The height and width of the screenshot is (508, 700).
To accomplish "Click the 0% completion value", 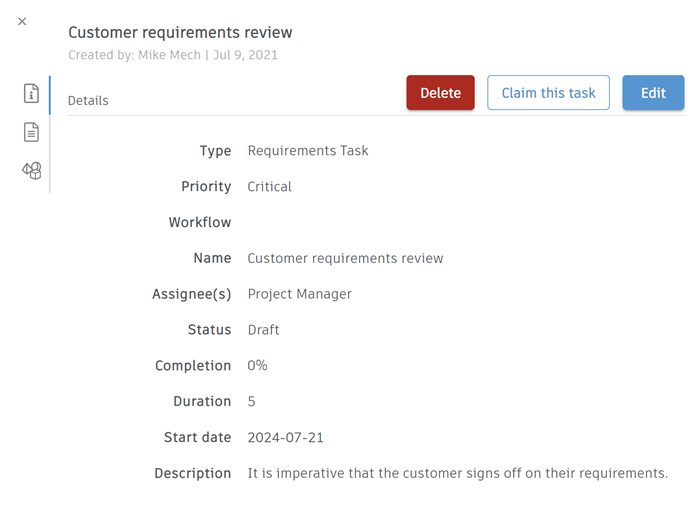I will 258,366.
